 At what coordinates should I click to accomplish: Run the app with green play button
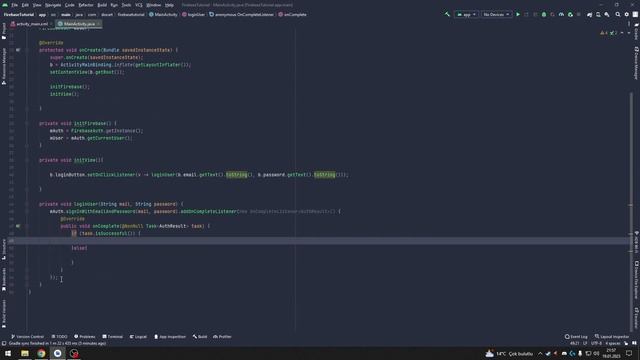[518, 14]
